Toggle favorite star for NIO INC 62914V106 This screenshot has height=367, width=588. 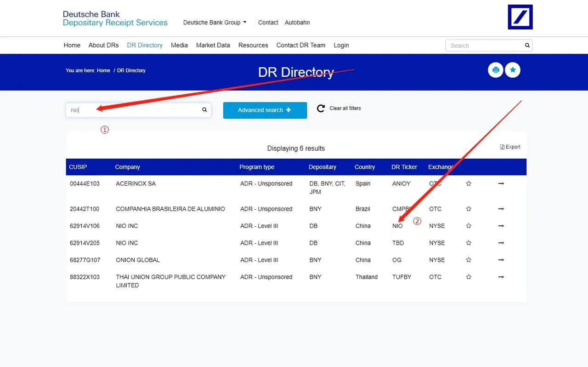coord(469,226)
